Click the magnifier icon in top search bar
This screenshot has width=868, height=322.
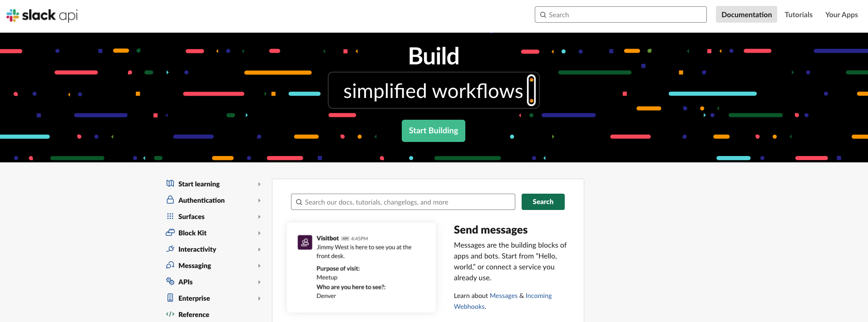coord(543,15)
